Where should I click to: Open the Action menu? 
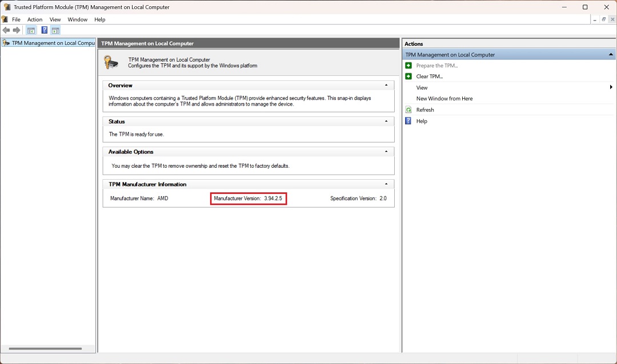point(35,19)
